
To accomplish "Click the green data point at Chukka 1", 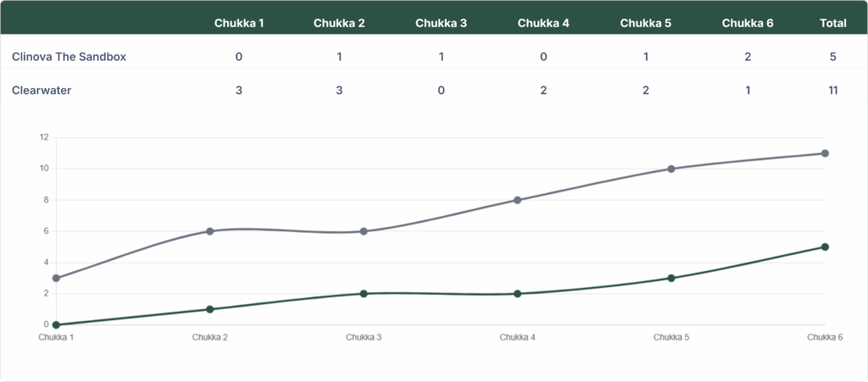I will click(56, 324).
